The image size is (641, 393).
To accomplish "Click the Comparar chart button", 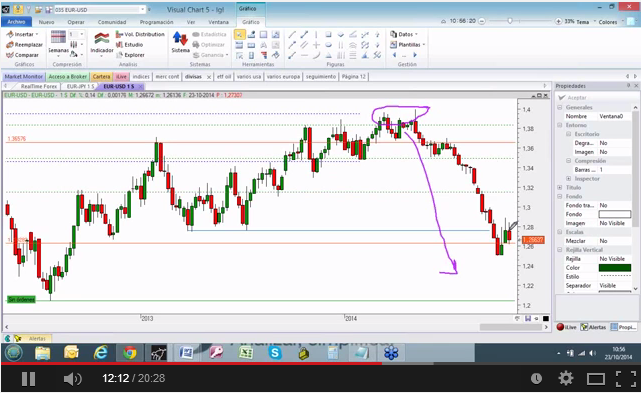I will (22, 55).
